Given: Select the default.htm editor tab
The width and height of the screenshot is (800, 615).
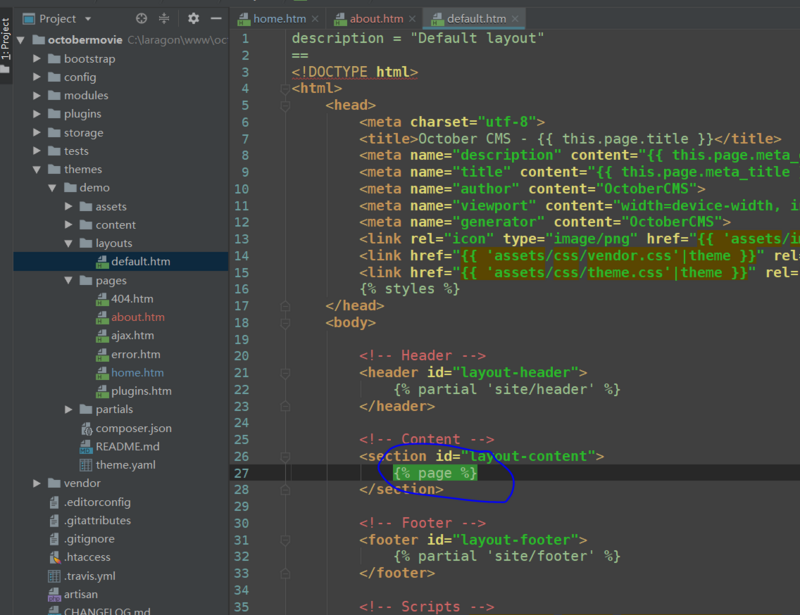Looking at the screenshot, I should pyautogui.click(x=476, y=19).
